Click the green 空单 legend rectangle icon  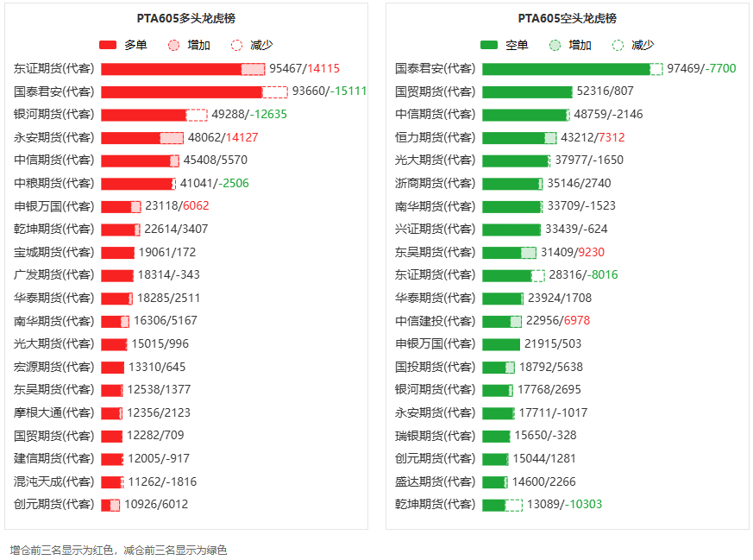(489, 45)
